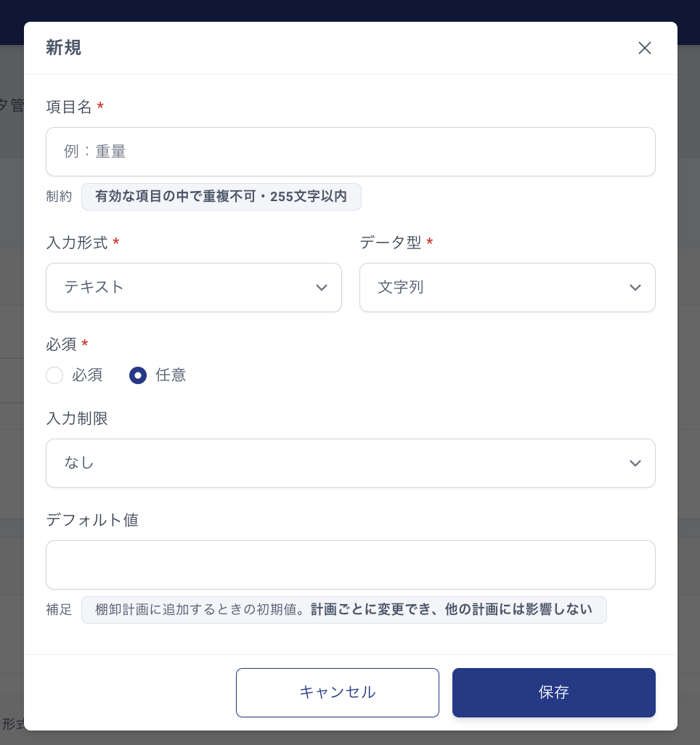The image size is (700, 745).
Task: Select the 任意 radio button
Action: (x=138, y=375)
